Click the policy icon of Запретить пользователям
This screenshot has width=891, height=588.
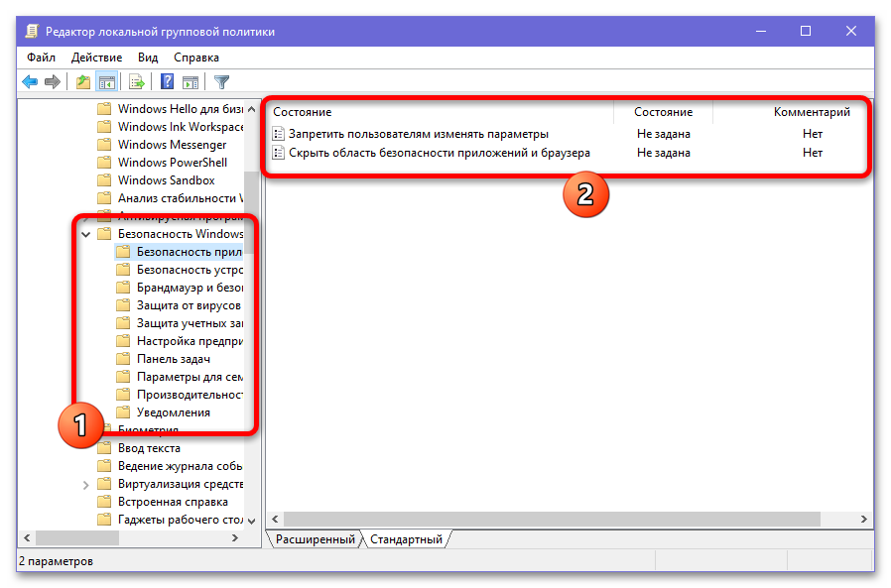point(278,134)
